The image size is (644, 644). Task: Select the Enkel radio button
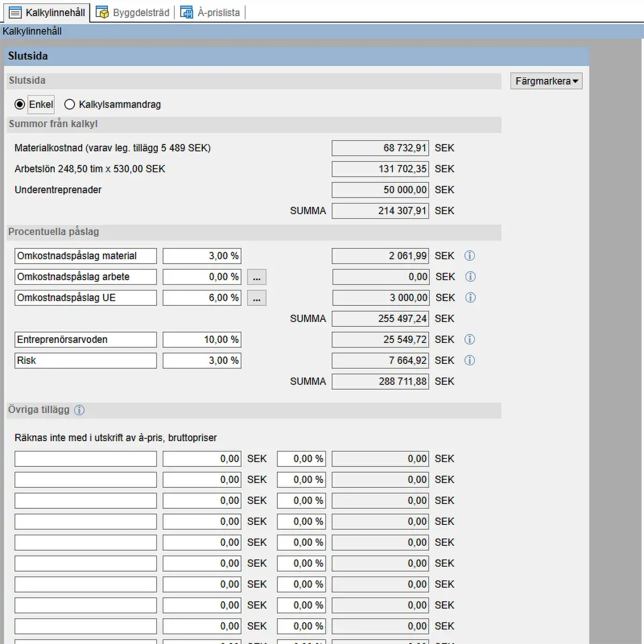[20, 104]
